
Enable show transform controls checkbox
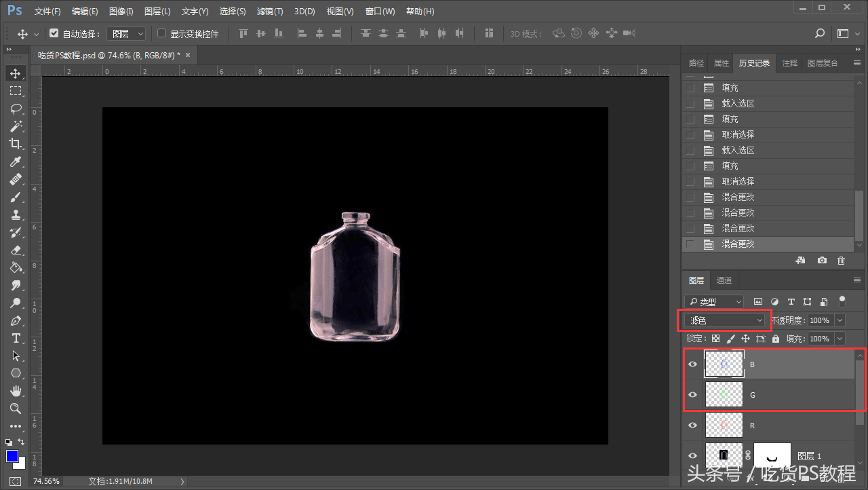[161, 33]
